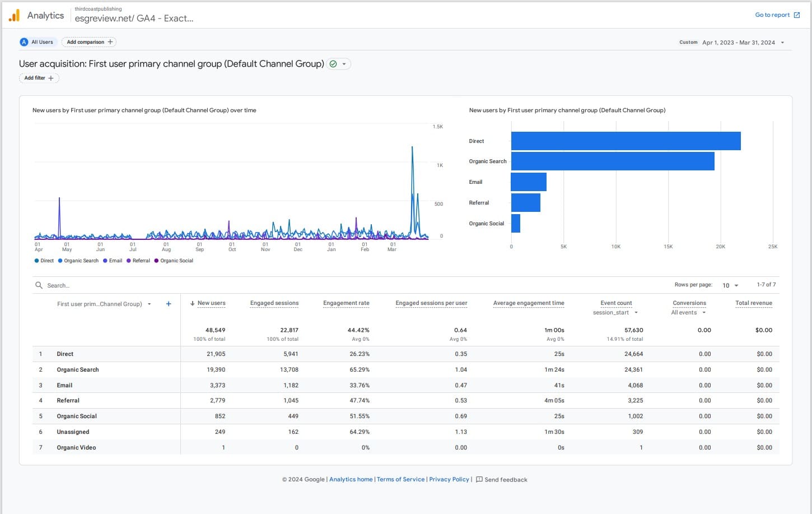Click the Add filter button
The height and width of the screenshot is (514, 812).
tap(39, 78)
